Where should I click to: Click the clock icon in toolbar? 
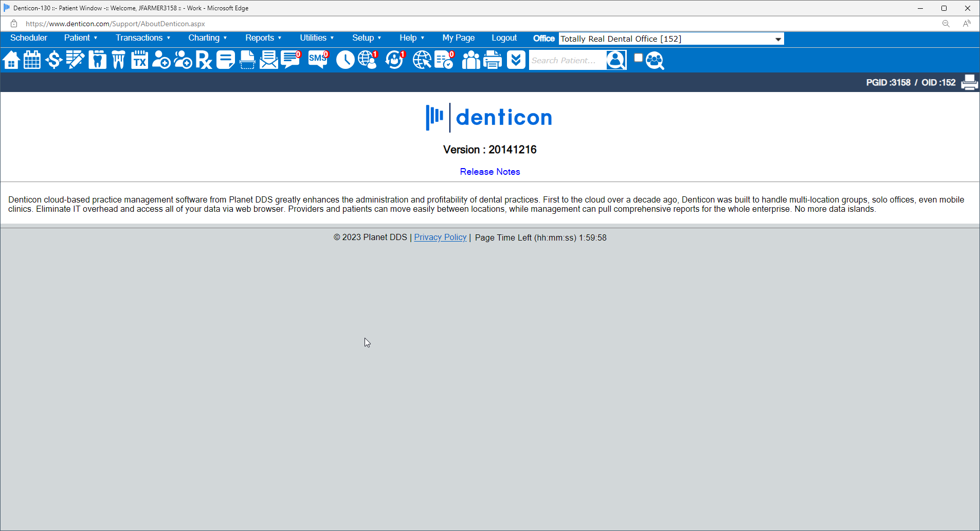345,60
